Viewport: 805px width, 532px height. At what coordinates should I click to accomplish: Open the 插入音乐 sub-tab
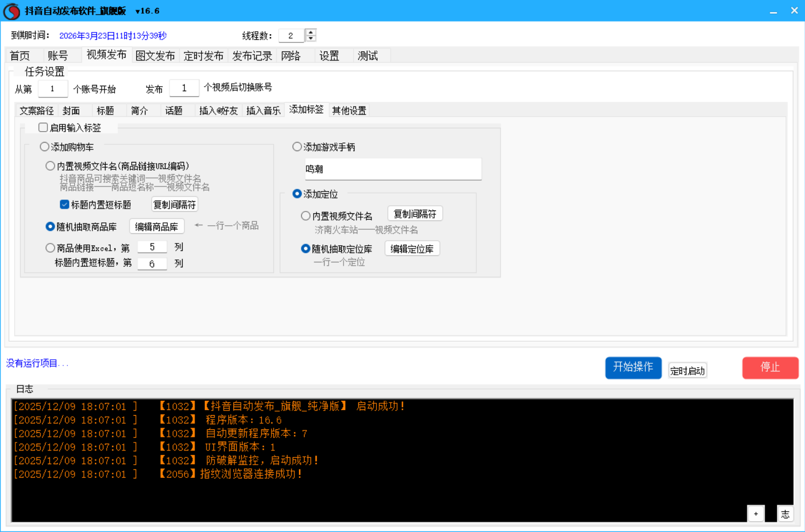coord(263,111)
